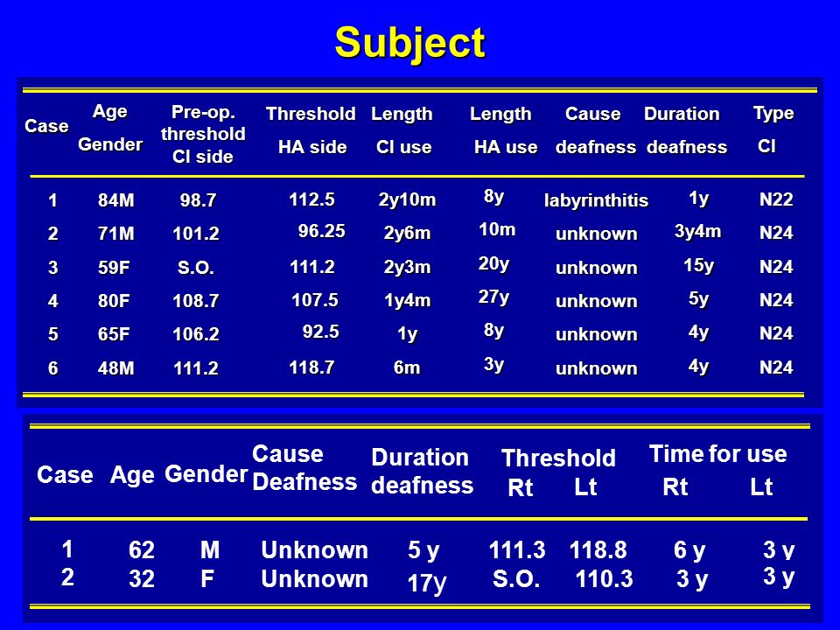Viewport: 840px width, 630px height.
Task: Select the '92.5' HA side threshold
Action: 321,332
